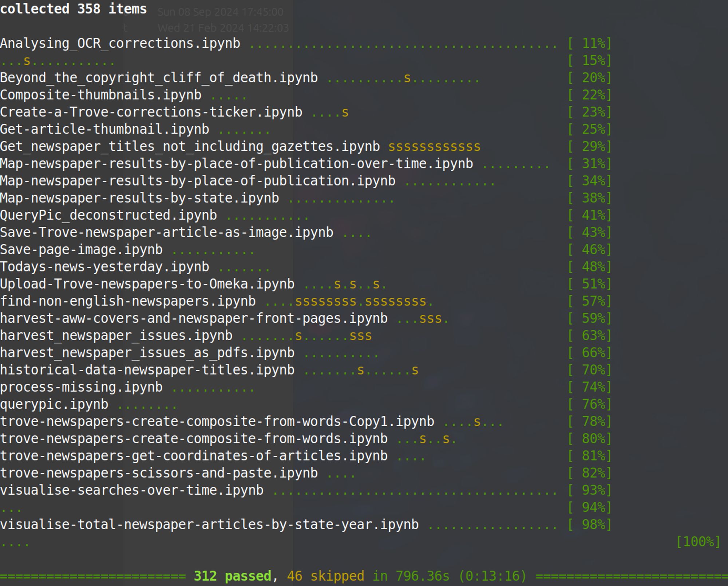Click the [ 11%] progress indicator
The width and height of the screenshot is (728, 586).
(x=589, y=43)
